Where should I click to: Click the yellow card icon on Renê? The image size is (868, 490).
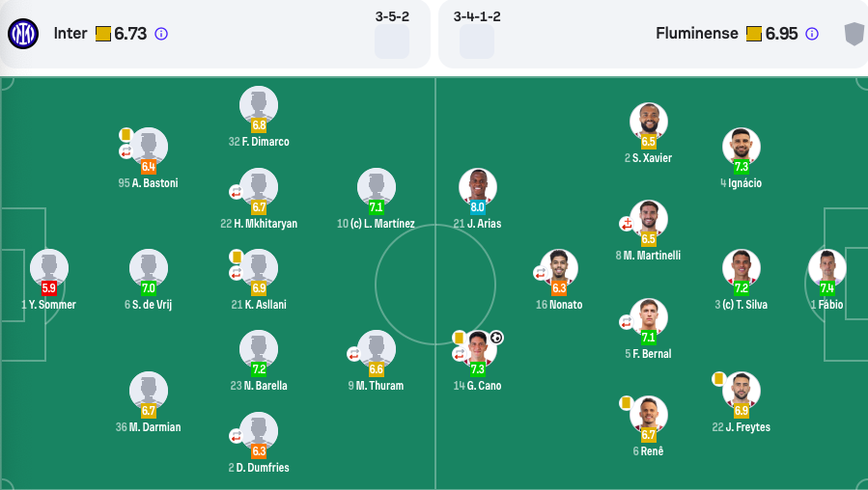tap(626, 402)
